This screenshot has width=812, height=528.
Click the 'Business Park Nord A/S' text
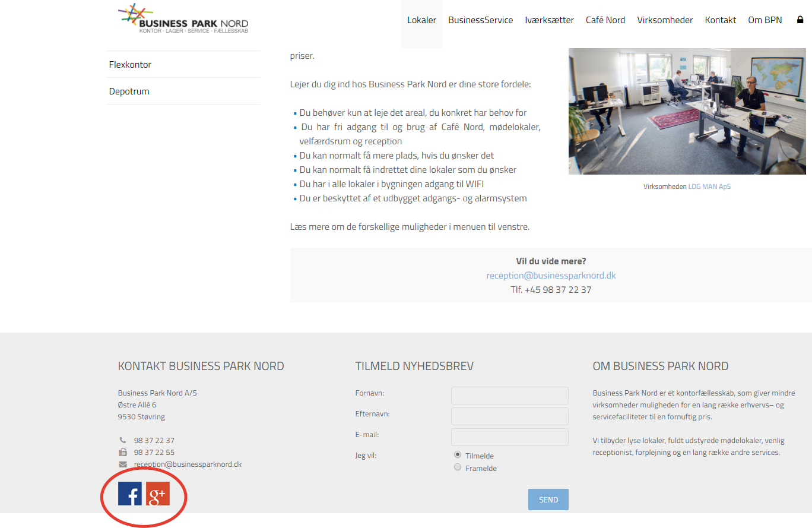point(157,393)
